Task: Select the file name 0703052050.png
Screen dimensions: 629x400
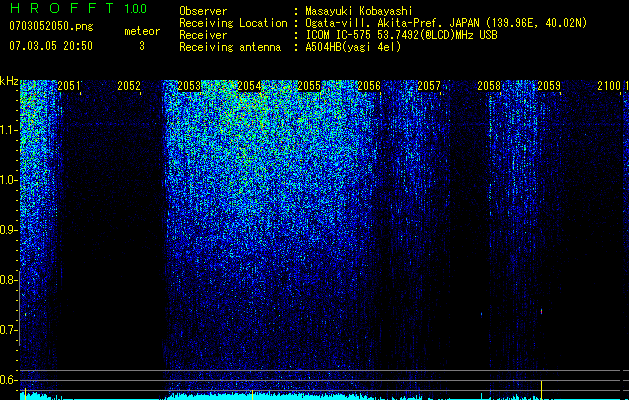Action: (x=51, y=26)
